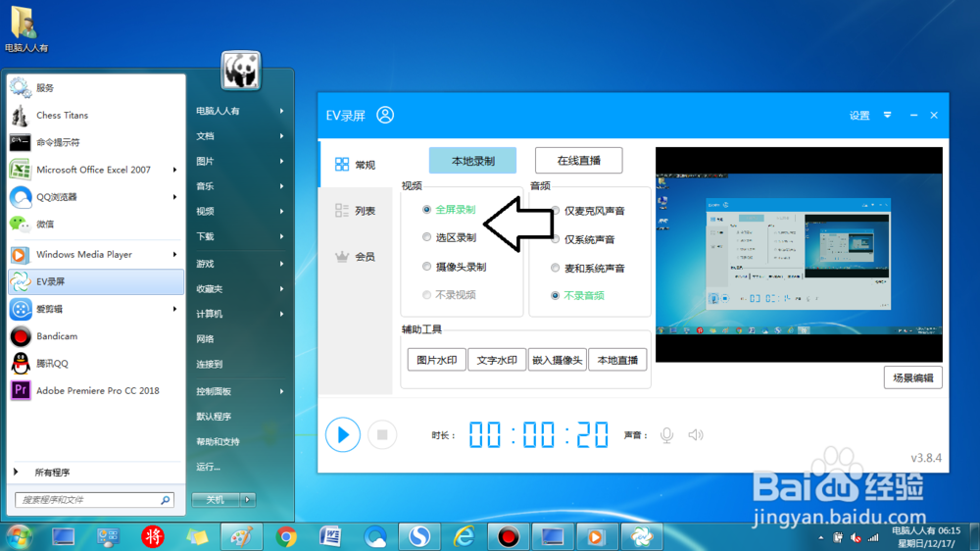Open 服务 from the Start menu
This screenshot has height=551, width=980.
(x=96, y=88)
